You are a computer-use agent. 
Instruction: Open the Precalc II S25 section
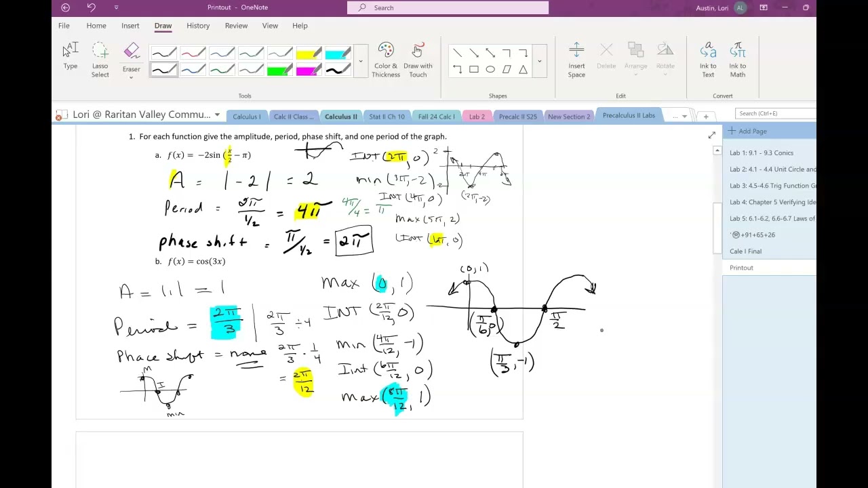click(x=518, y=117)
